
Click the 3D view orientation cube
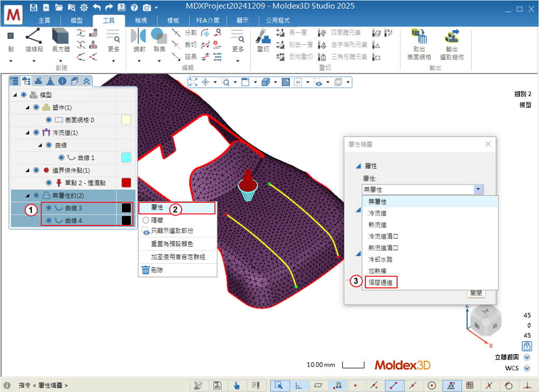pos(486,320)
